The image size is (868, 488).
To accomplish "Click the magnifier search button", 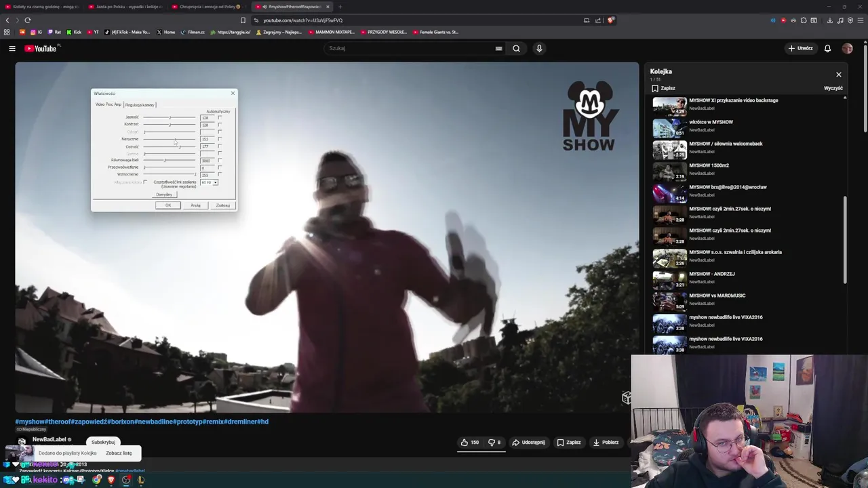I will coord(516,48).
